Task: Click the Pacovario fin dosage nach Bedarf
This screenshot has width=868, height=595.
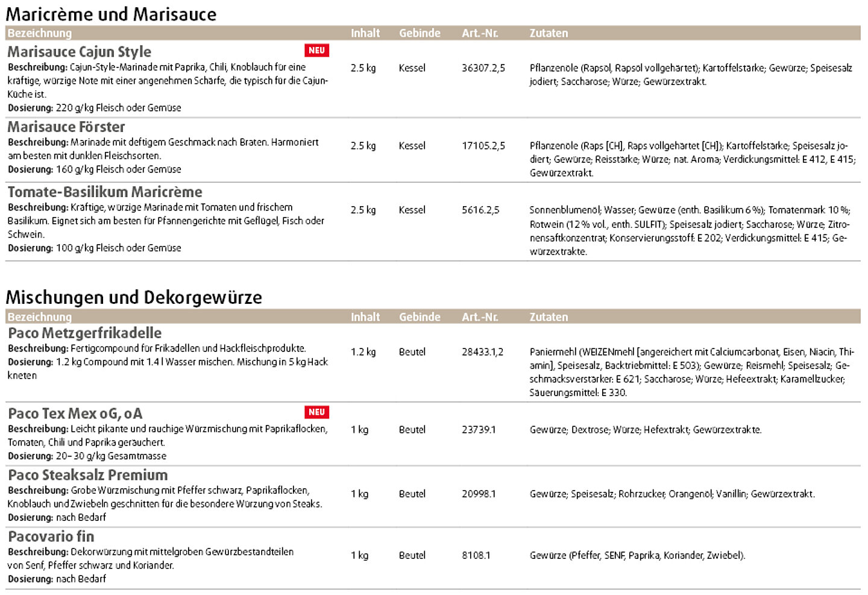Action: [57, 579]
